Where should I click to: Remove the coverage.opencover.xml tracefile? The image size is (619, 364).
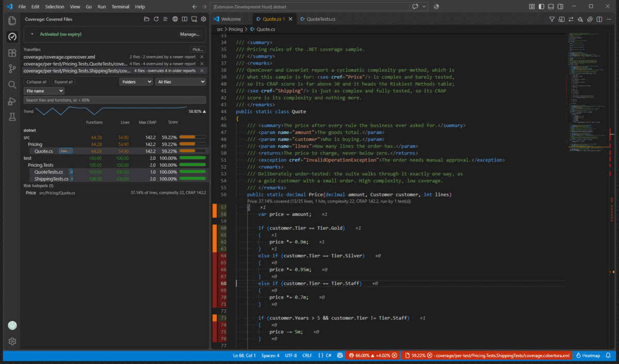(202, 57)
